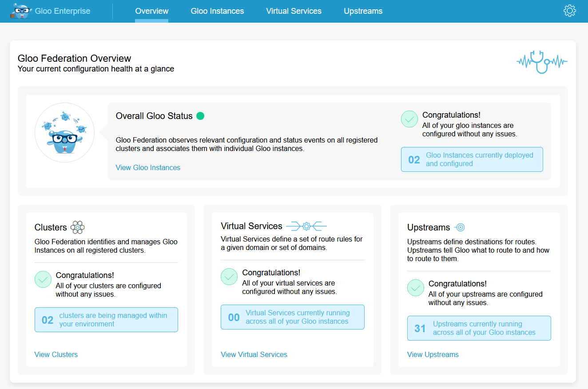
Task: Click 'Your current configuration health at a glance' subtitle
Action: point(96,69)
